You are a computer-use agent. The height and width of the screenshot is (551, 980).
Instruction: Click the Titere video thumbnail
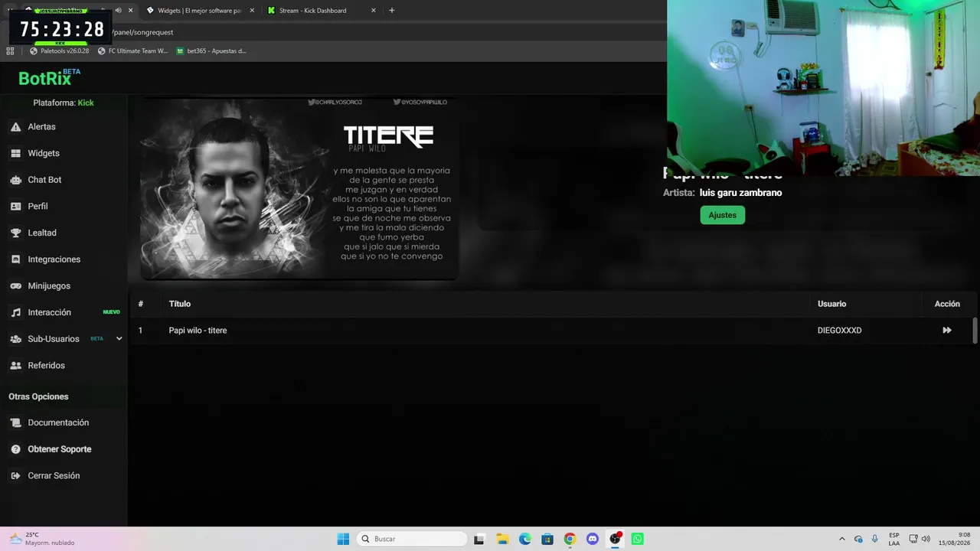coord(299,188)
